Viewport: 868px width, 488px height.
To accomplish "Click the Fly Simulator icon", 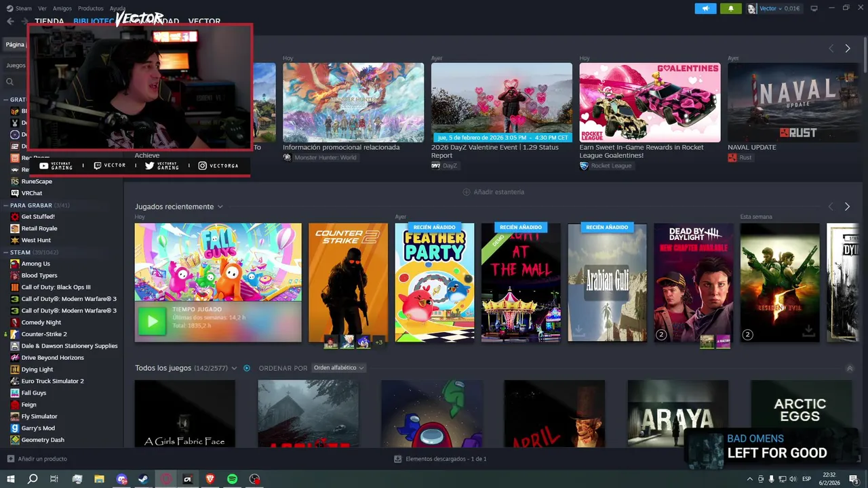I will tap(15, 416).
